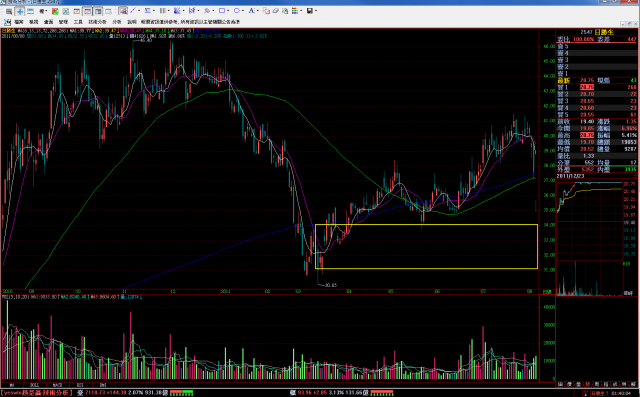Open the ellipse tool dropdown arrow
The image size is (640, 397).
pos(243,11)
